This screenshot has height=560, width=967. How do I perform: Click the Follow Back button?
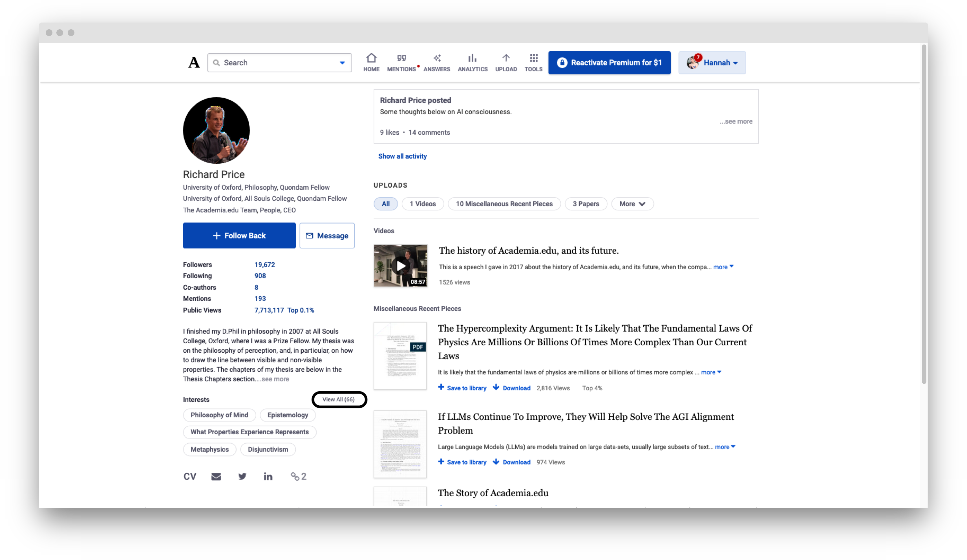coord(239,235)
